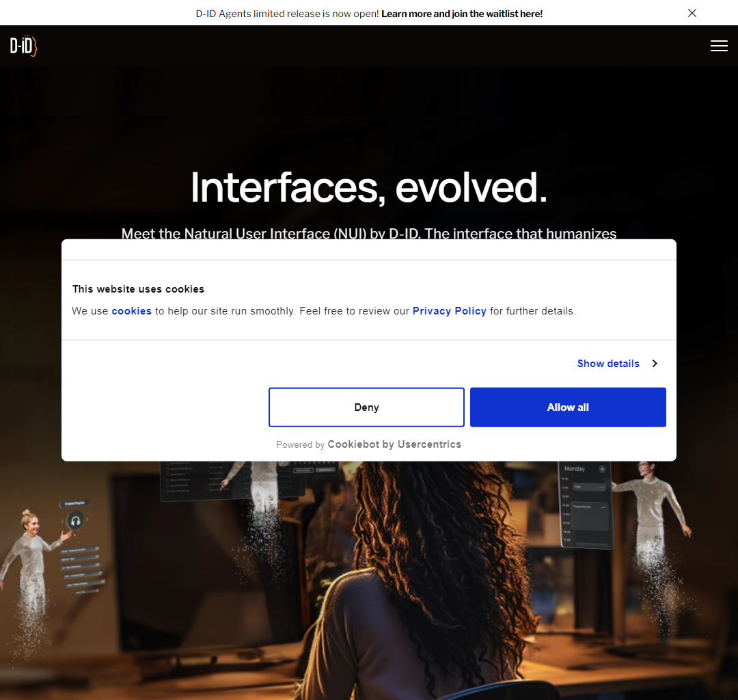Open the 'cookies' link in the dialog
The image size is (738, 700).
point(131,311)
